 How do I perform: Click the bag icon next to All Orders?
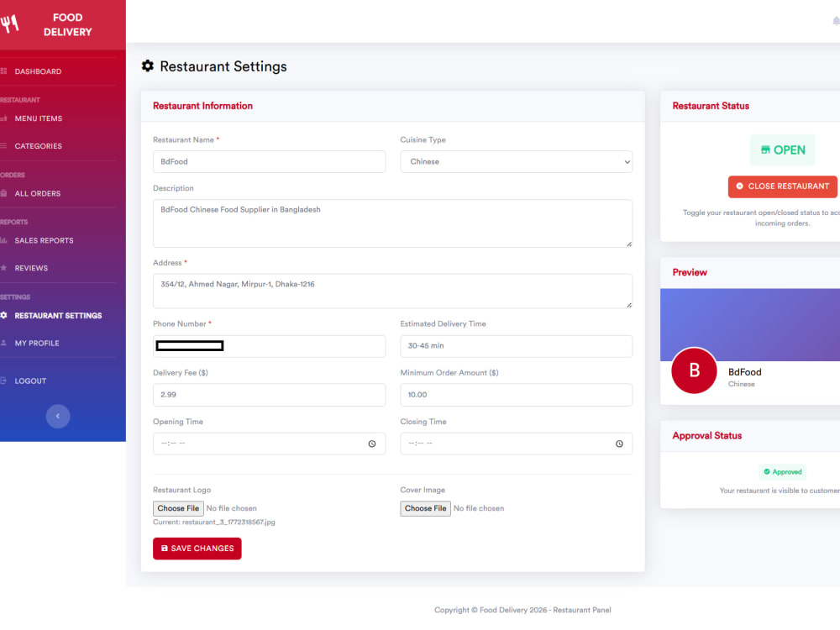point(3,193)
